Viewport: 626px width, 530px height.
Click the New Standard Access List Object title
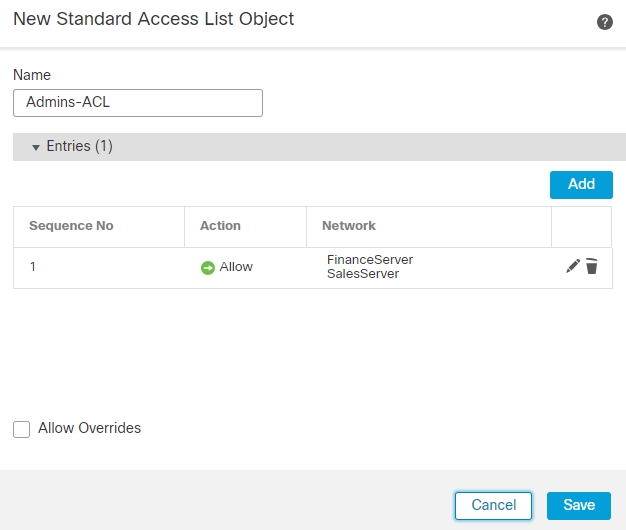click(153, 19)
